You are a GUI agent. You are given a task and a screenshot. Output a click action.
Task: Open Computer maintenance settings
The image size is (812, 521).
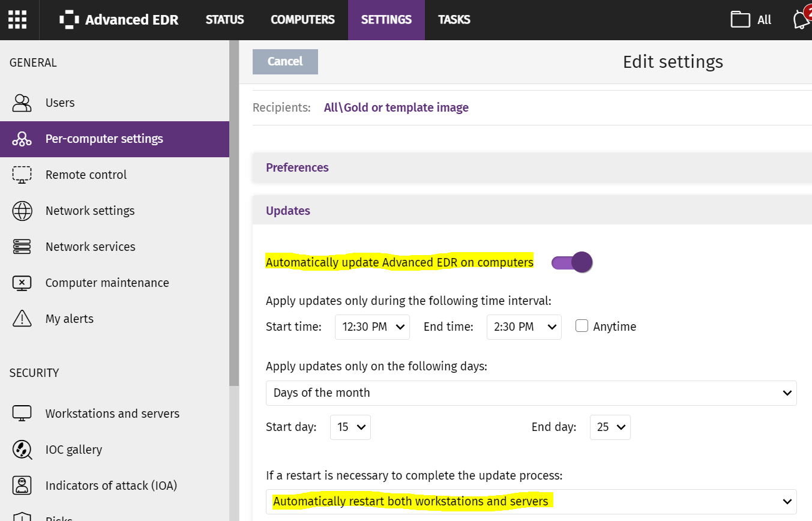tap(115, 283)
